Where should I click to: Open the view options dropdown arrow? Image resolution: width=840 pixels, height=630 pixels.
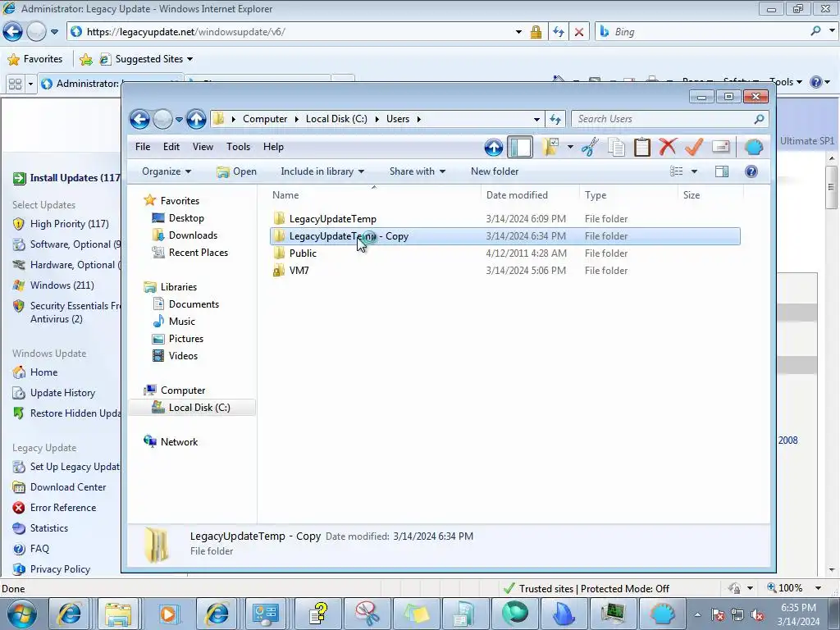[694, 171]
